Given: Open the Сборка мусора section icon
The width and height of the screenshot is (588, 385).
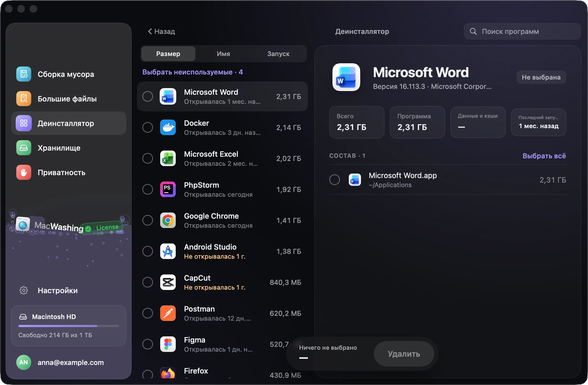Looking at the screenshot, I should (24, 74).
